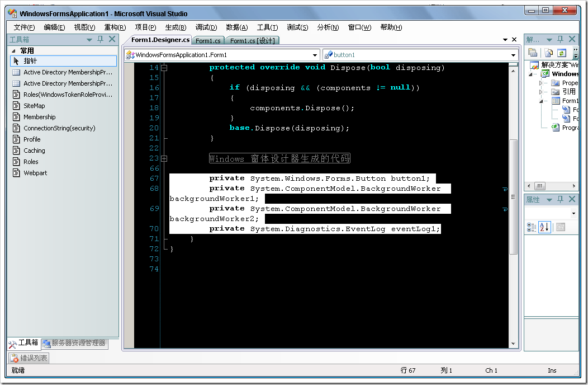This screenshot has width=588, height=385.
Task: Click the Property Pages icon in 属性 panel
Action: 561,227
